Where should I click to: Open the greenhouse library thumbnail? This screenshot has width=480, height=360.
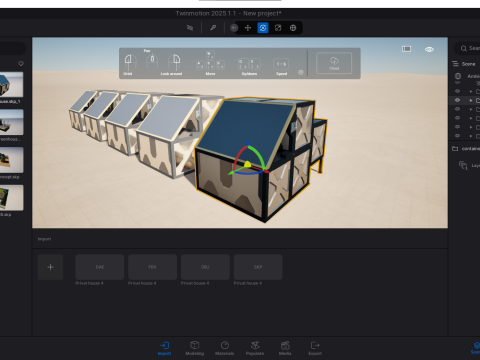tap(11, 122)
